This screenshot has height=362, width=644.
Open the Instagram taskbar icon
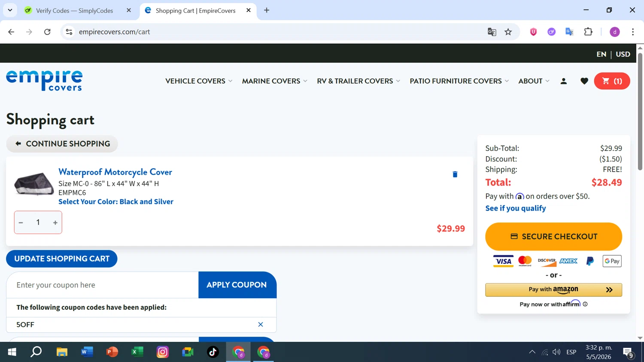163,352
